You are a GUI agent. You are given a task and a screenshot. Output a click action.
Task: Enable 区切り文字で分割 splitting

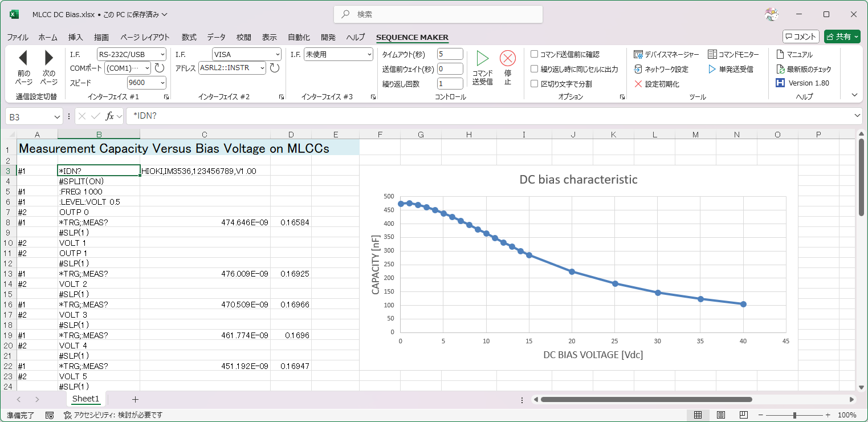point(534,83)
